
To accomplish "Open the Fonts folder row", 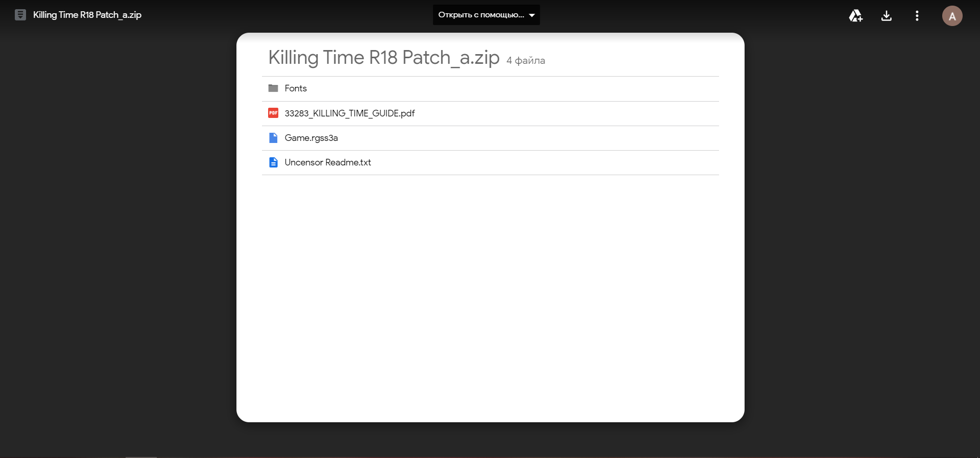I will pyautogui.click(x=490, y=89).
